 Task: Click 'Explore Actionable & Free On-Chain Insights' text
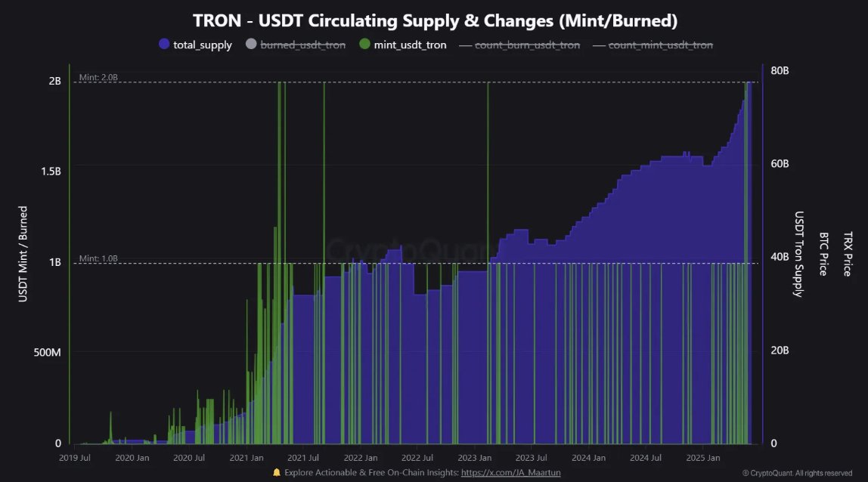coord(371,473)
